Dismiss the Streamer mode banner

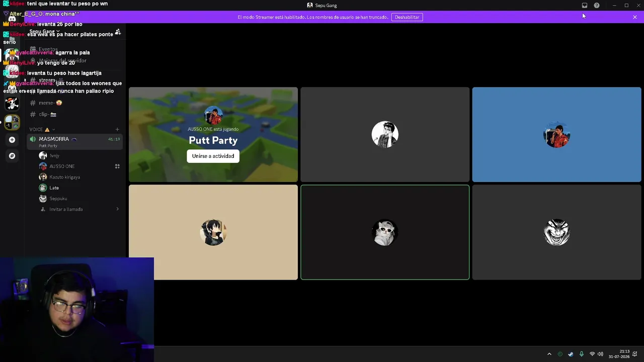coord(635,17)
